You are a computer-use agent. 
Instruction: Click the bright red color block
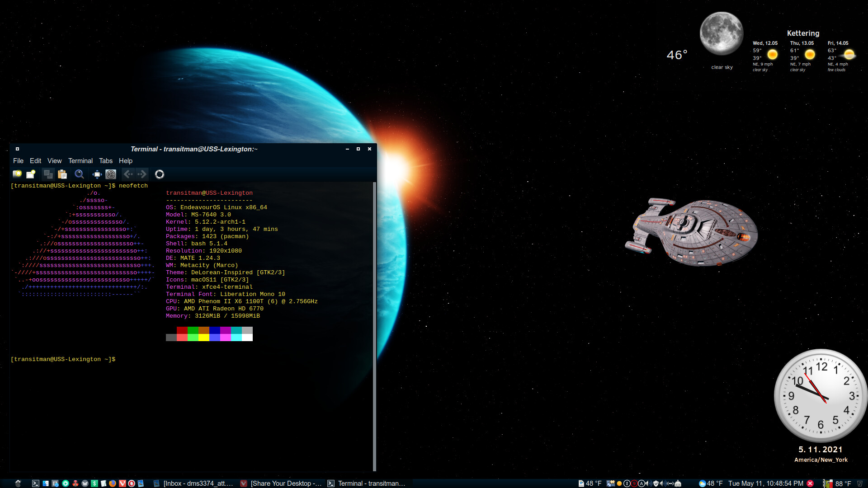(182, 337)
